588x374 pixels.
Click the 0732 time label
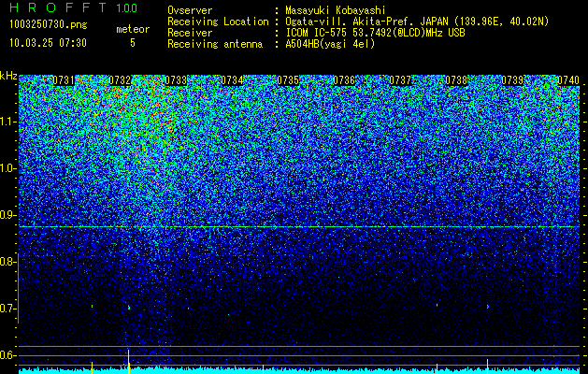tap(120, 80)
